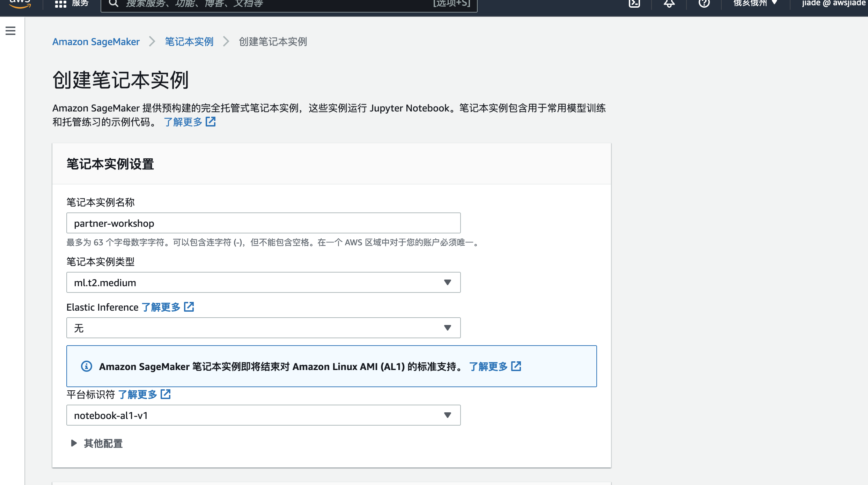
Task: Open the Elastic Inference dropdown showing 无
Action: point(263,328)
